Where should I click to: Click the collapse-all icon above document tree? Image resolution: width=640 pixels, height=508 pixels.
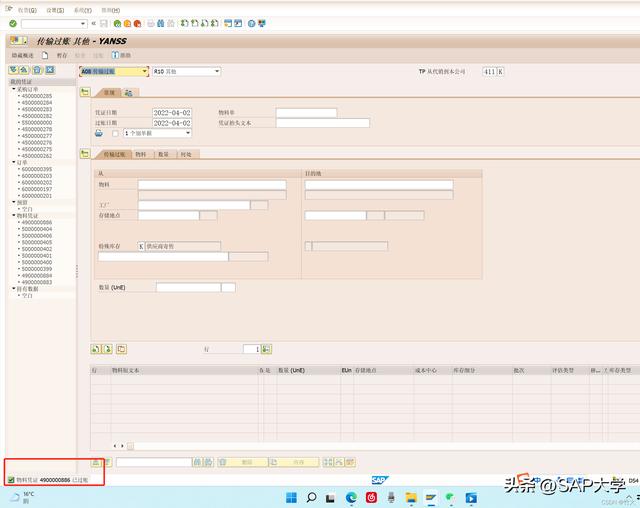24,70
